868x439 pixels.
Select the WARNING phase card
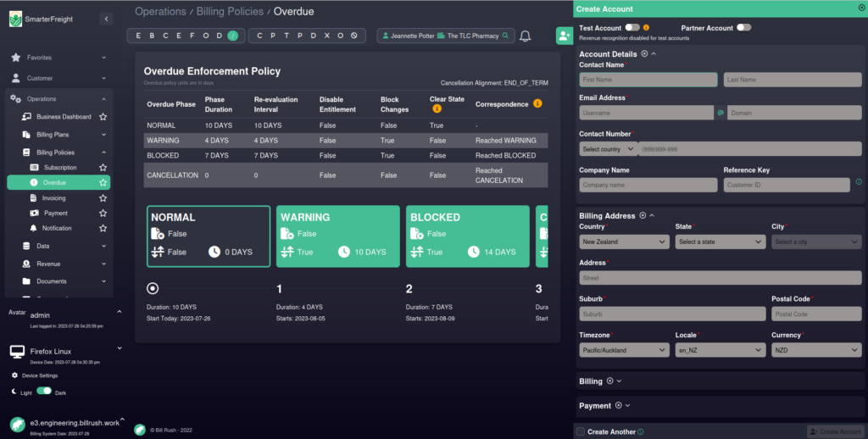[337, 236]
